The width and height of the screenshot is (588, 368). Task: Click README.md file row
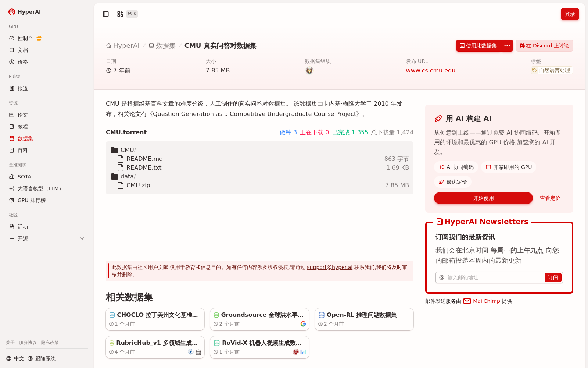coord(259,159)
